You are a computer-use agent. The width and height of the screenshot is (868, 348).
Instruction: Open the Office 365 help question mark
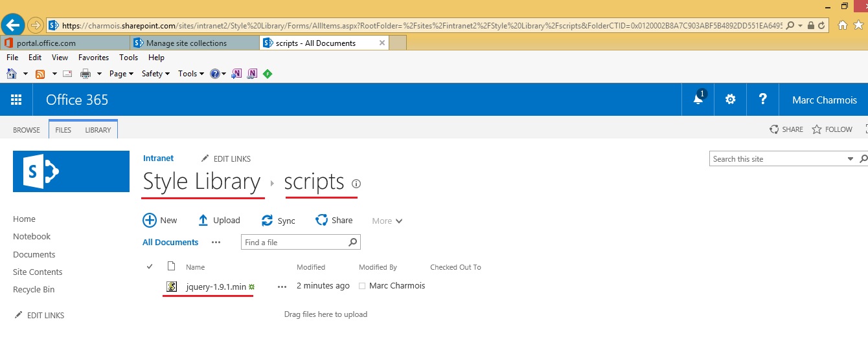[x=762, y=99]
